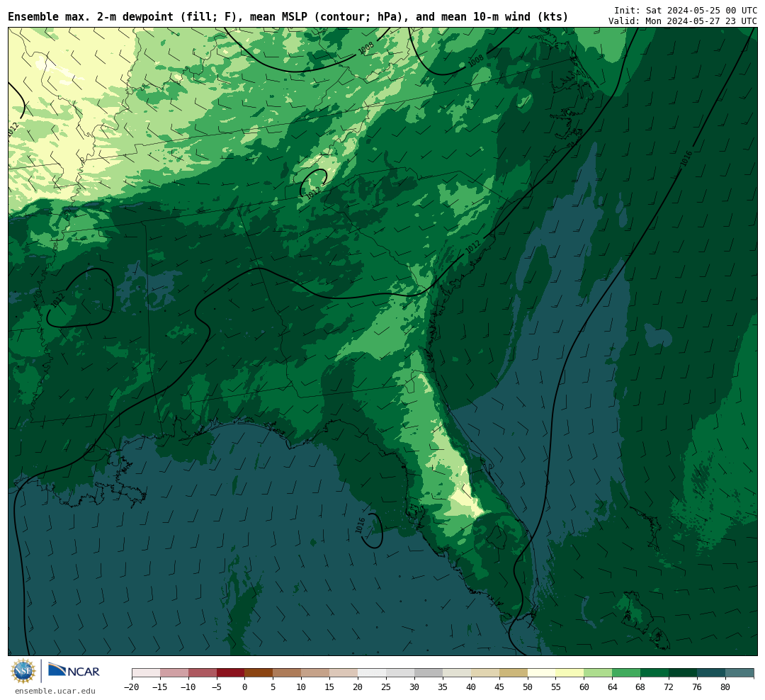This screenshot has width=765, height=700.
Task: Click the 1016 label on the Atlantic contour
Action: point(686,158)
